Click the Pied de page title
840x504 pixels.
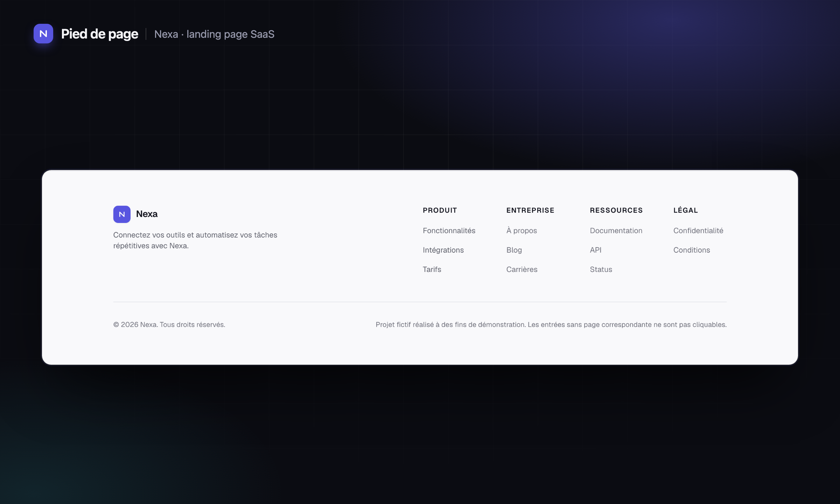click(100, 34)
